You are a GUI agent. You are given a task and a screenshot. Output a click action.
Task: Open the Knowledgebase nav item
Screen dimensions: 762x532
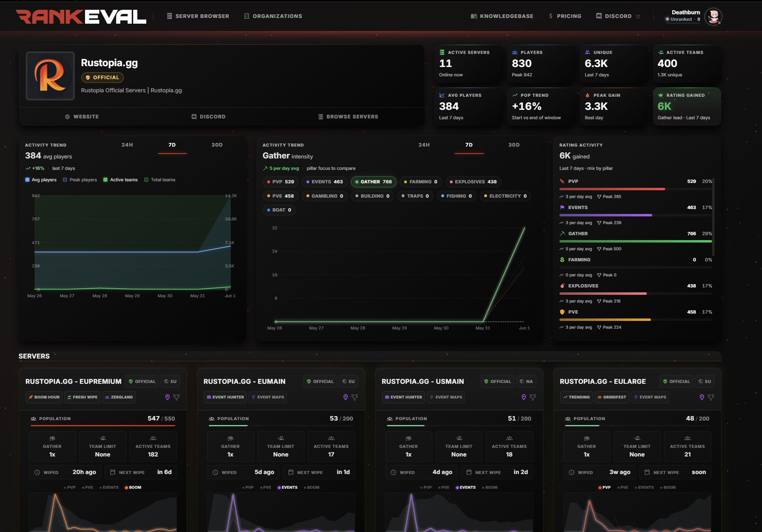(502, 16)
